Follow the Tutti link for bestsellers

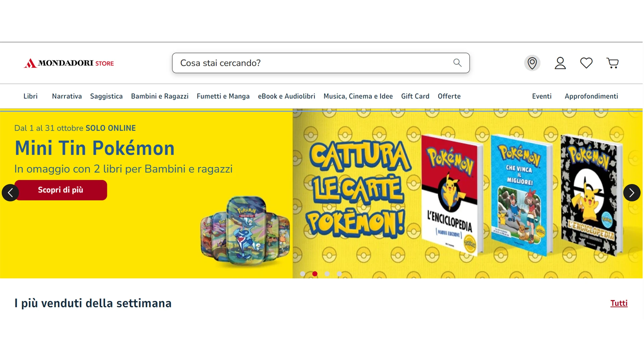[x=619, y=303]
